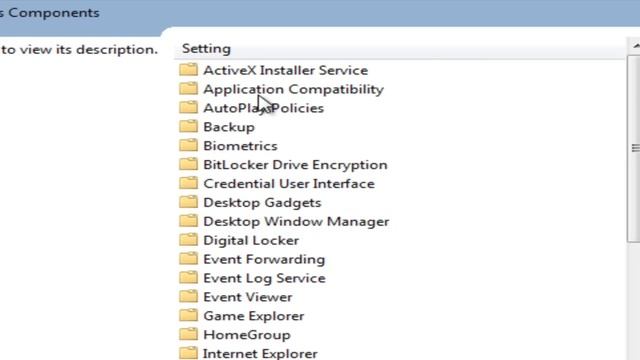Select the Backup folder icon
The width and height of the screenshot is (640, 360).
click(x=188, y=127)
